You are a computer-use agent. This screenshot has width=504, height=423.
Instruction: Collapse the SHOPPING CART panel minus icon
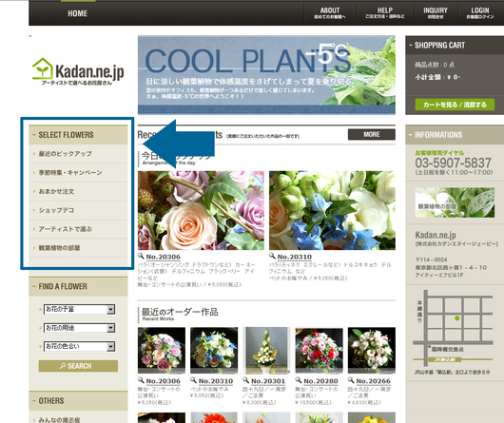coord(411,46)
